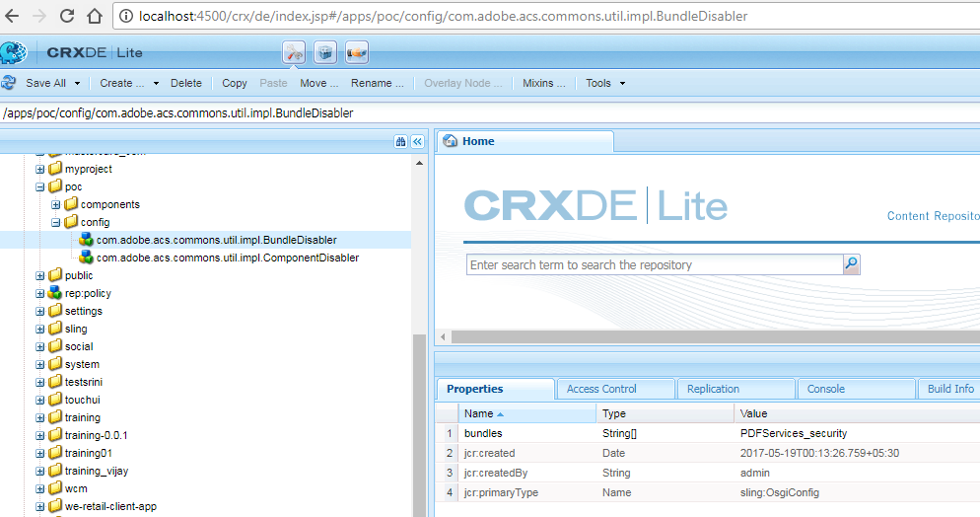The width and height of the screenshot is (980, 517).
Task: Reload the page with the refresh icon
Action: pyautogui.click(x=67, y=16)
